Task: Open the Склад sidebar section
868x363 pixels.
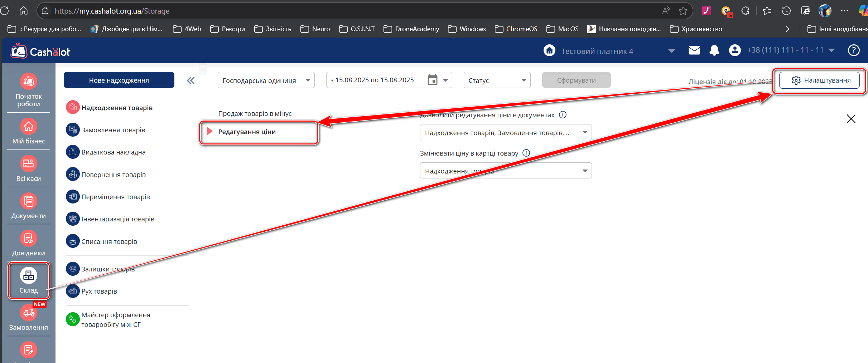Action: [28, 281]
